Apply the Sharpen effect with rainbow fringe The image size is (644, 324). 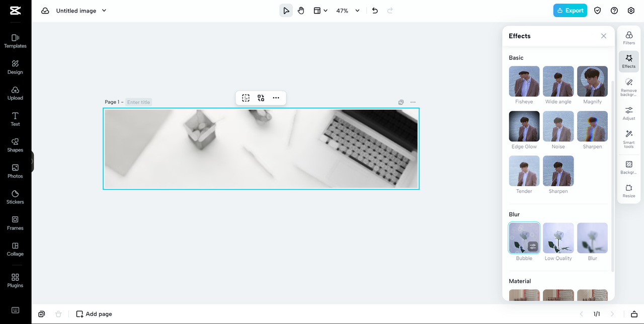[x=593, y=126]
